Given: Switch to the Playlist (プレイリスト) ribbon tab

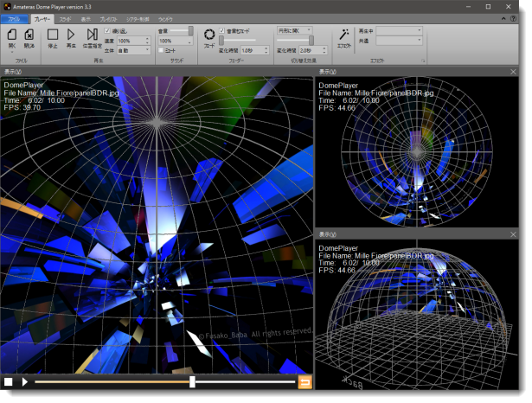Looking at the screenshot, I should point(109,19).
